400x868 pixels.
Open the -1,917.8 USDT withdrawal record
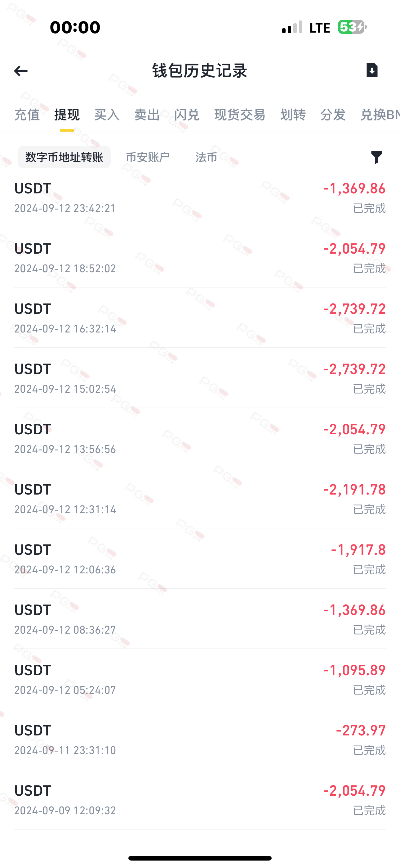coord(200,559)
